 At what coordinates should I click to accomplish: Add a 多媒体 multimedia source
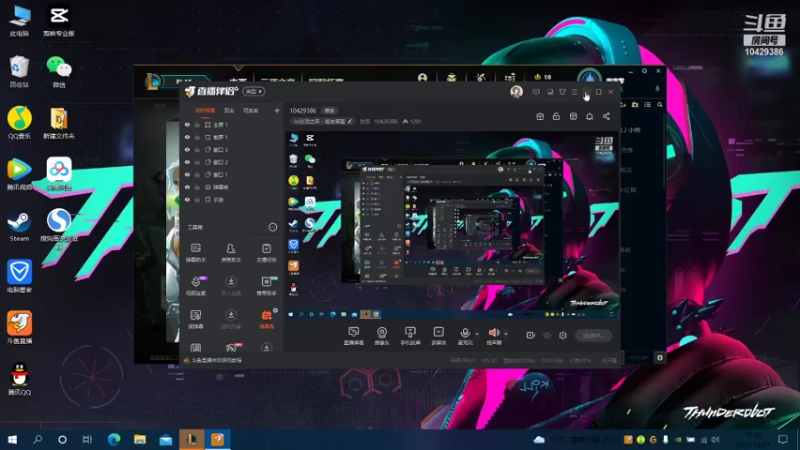click(x=438, y=336)
